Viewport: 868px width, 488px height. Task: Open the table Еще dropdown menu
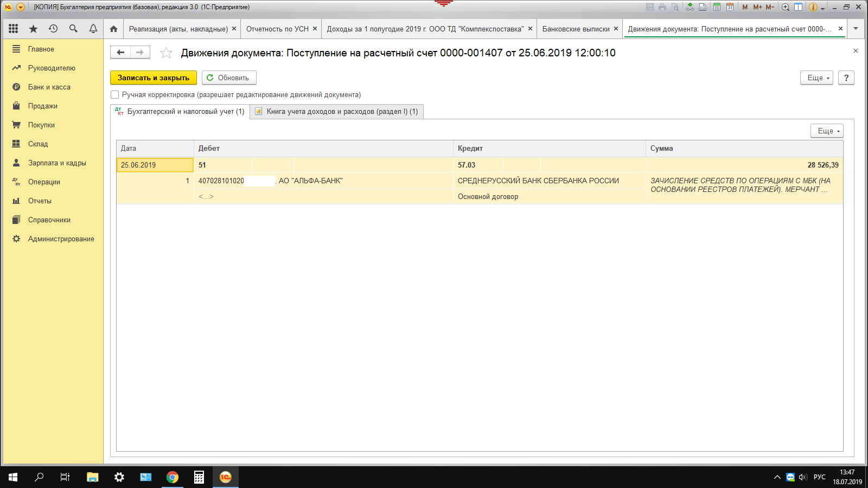[827, 131]
